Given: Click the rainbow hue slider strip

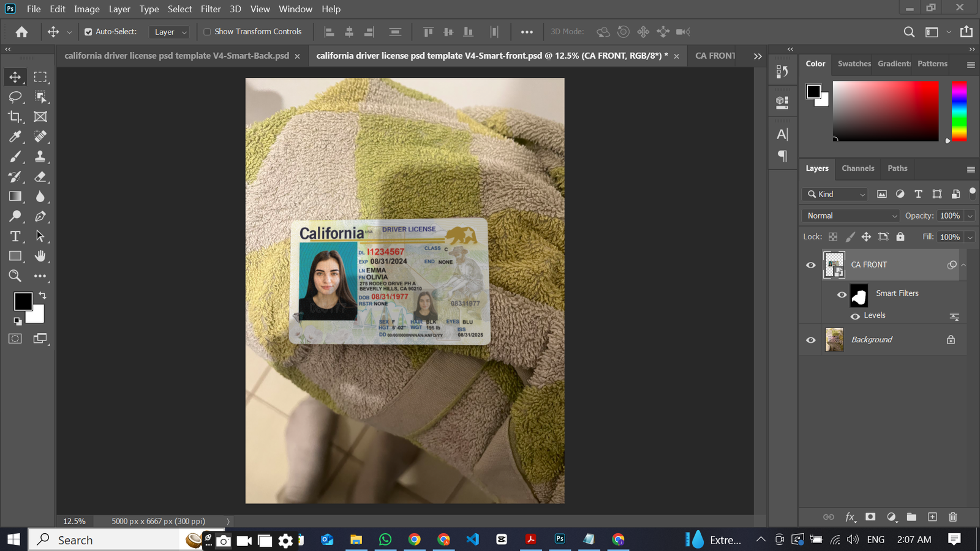Looking at the screenshot, I should coord(959,111).
